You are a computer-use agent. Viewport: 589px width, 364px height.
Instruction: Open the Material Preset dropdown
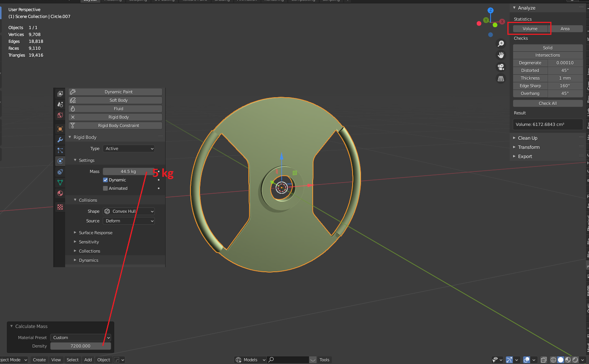pyautogui.click(x=80, y=338)
